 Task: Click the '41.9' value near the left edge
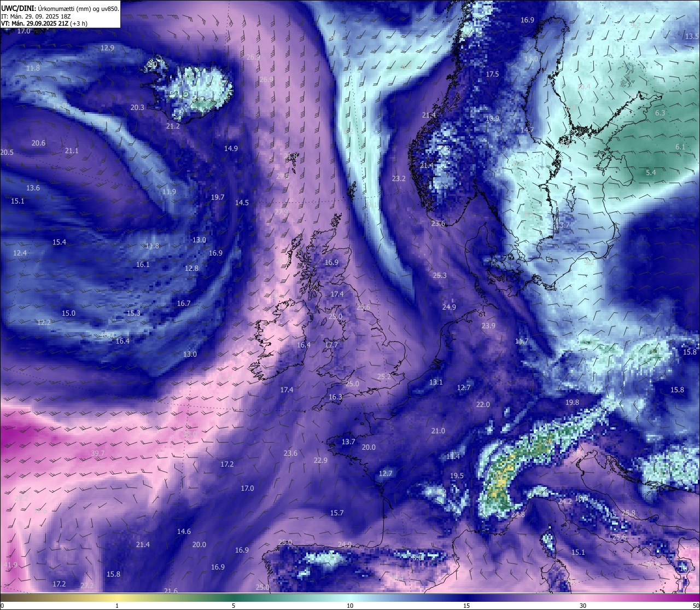pyautogui.click(x=10, y=565)
